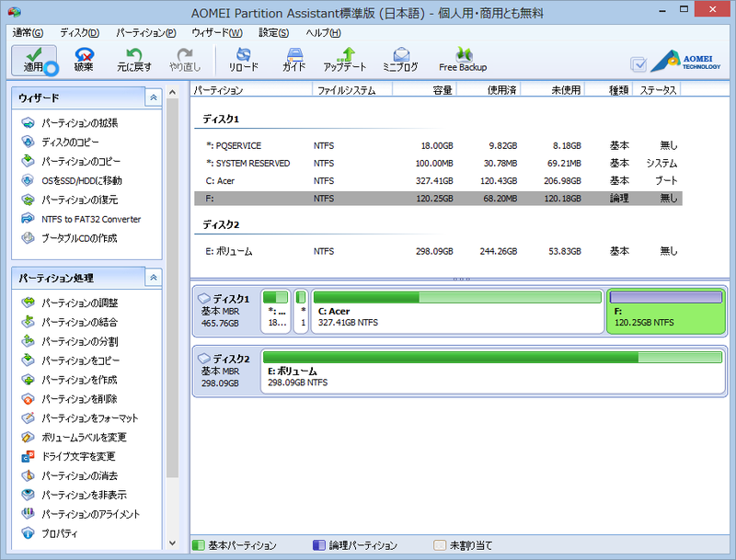Click the 論理パーティション blue legend swatch
This screenshot has width=736, height=560.
319,545
